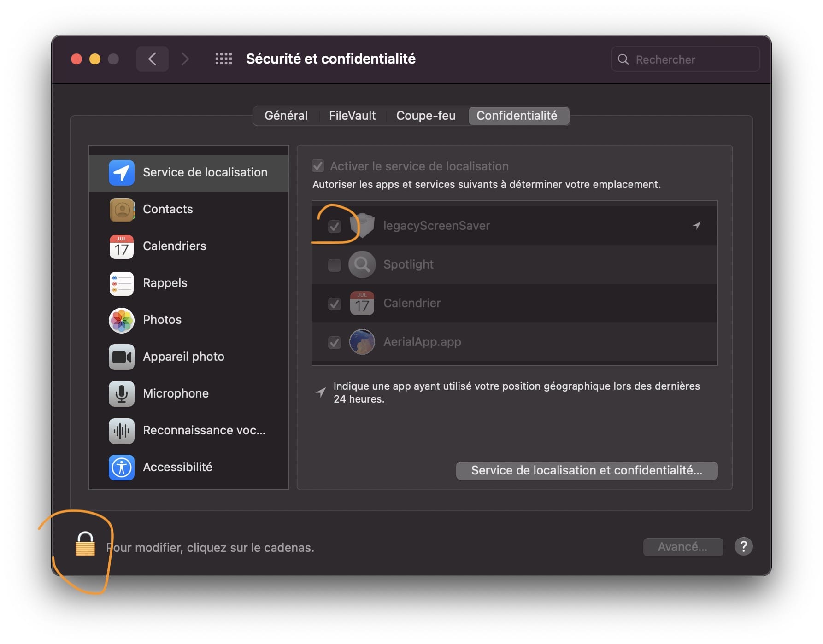Click the Calendrier app icon in list
823x644 pixels.
click(362, 303)
